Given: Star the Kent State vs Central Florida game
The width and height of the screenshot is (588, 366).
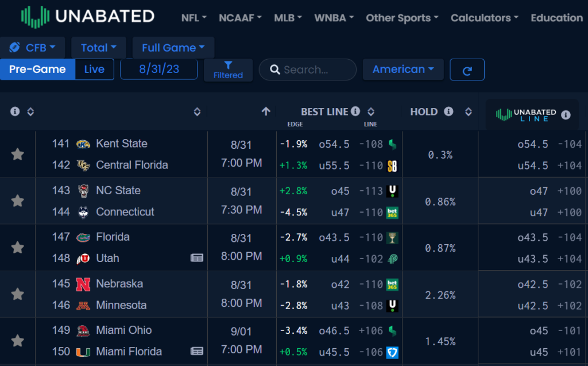Looking at the screenshot, I should click(x=17, y=153).
